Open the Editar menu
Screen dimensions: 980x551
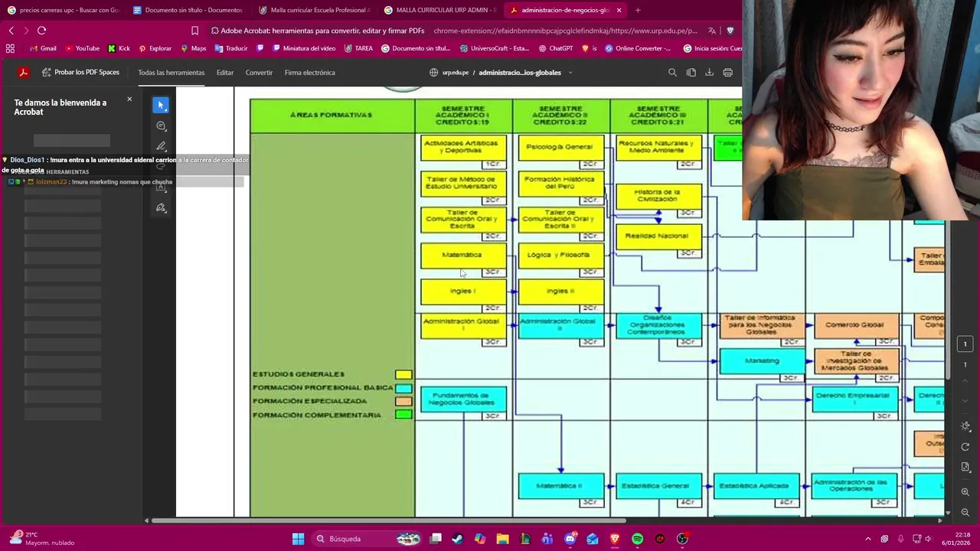pyautogui.click(x=224, y=73)
